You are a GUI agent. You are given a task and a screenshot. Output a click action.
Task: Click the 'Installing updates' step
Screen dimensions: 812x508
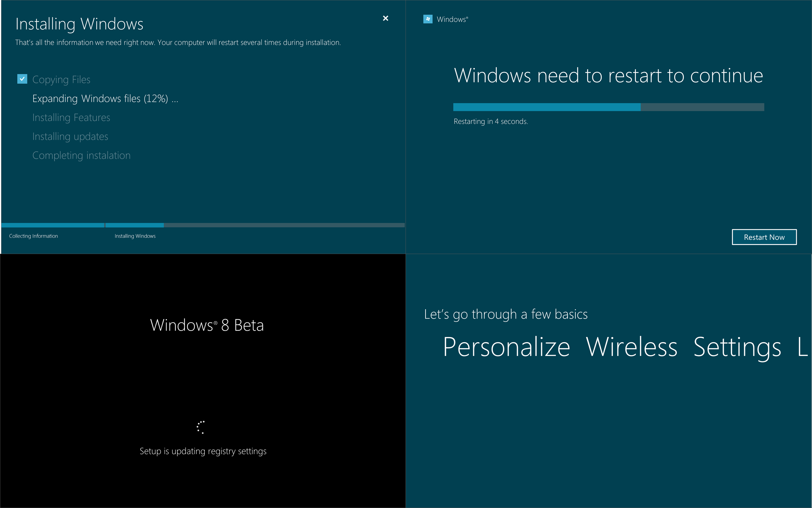click(70, 136)
